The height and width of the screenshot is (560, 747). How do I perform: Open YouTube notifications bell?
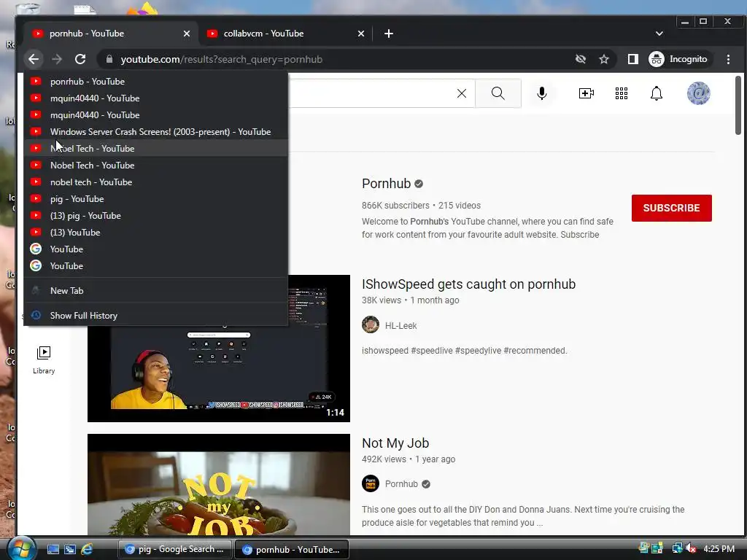coord(657,93)
